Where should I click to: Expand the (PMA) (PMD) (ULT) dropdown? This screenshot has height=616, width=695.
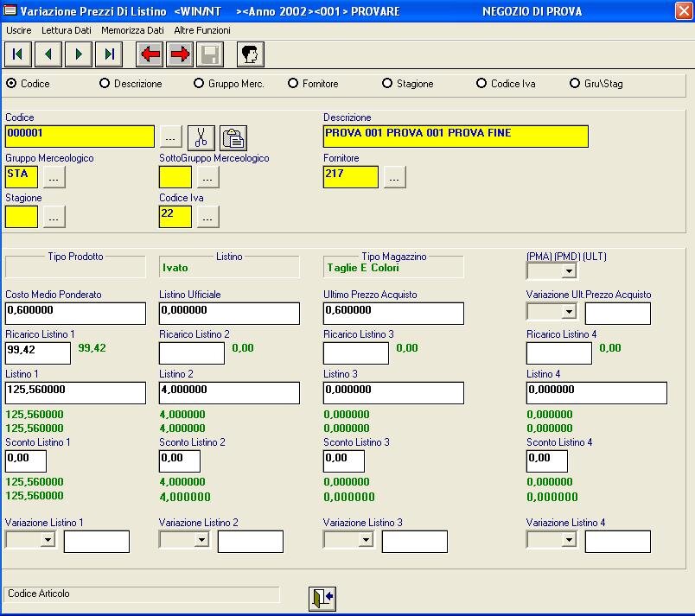click(568, 271)
